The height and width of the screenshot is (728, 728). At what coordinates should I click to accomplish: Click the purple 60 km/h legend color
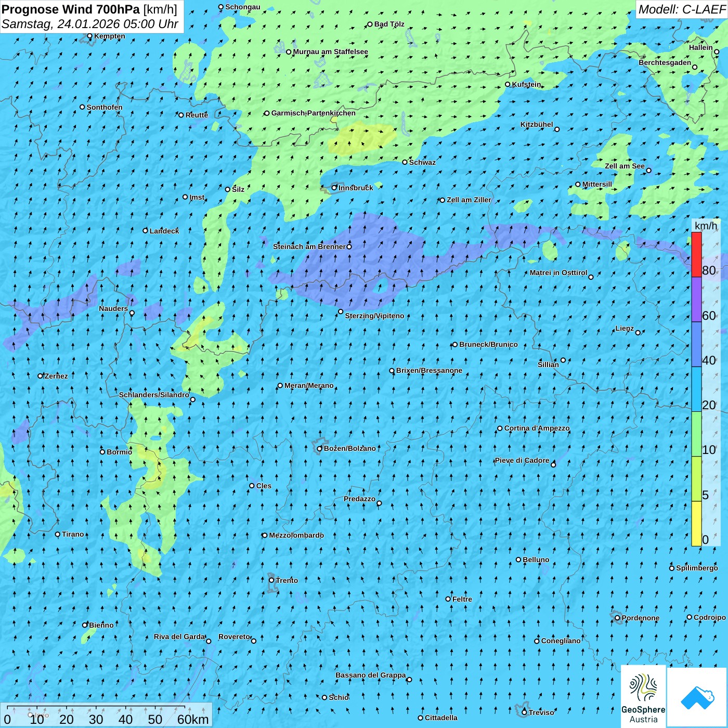[696, 300]
